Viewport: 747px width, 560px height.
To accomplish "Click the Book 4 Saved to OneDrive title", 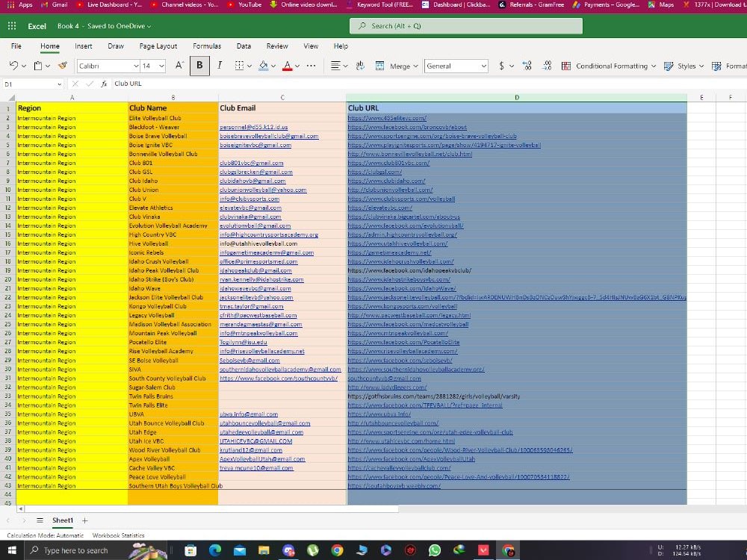I will pos(104,26).
